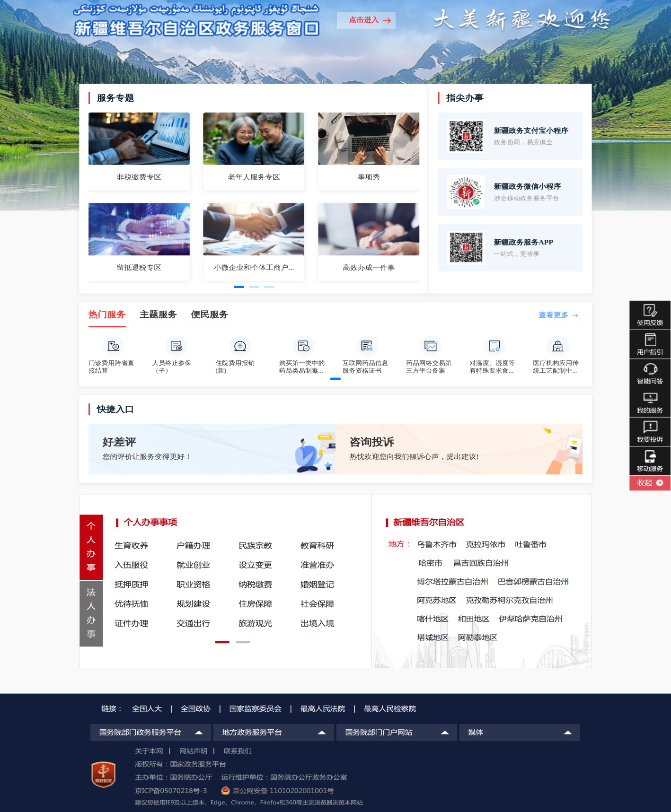Image resolution: width=671 pixels, height=812 pixels.
Task: Expand the 地方政务服务平台 dropdown
Action: tap(274, 732)
